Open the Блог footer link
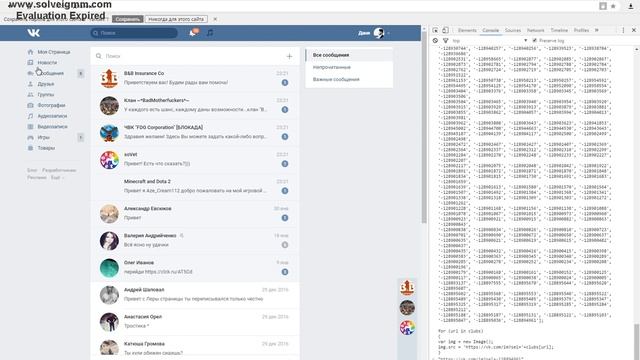This screenshot has width=640, height=360. click(x=32, y=170)
